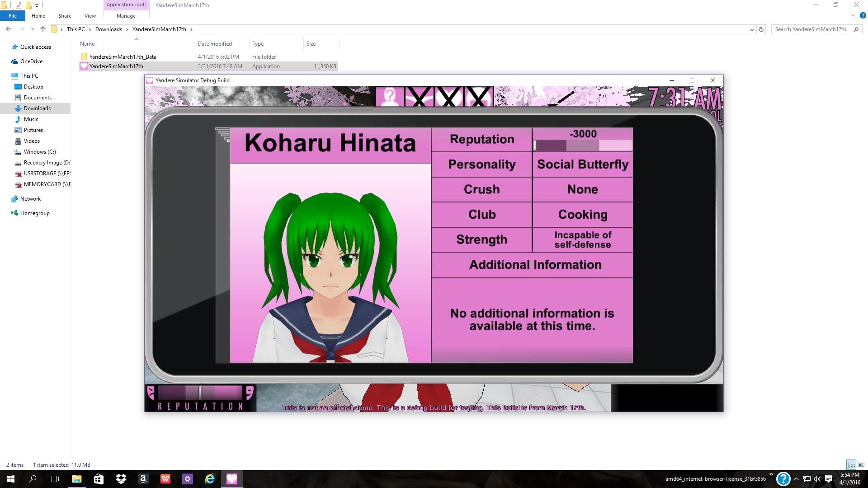Open File Explorer from taskbar
Image resolution: width=868 pixels, height=488 pixels.
[x=76, y=479]
